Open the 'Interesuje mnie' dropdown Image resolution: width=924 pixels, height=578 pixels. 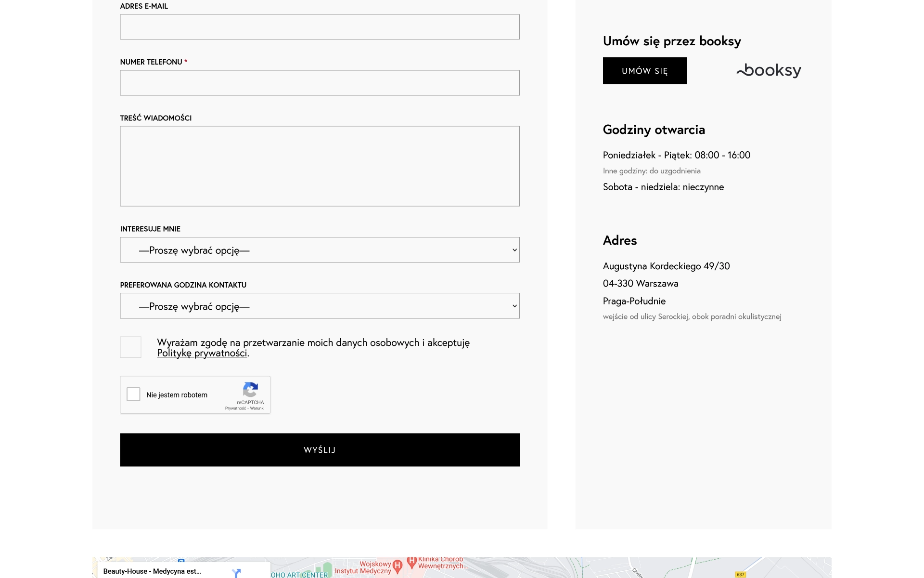(x=320, y=250)
